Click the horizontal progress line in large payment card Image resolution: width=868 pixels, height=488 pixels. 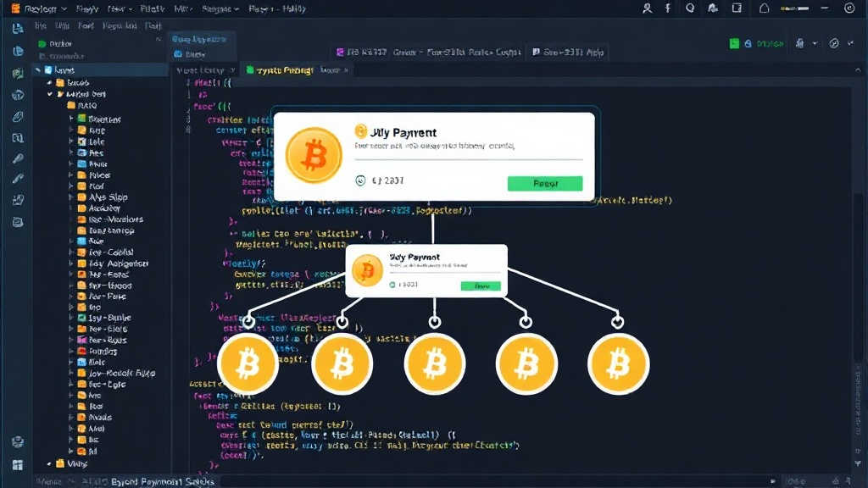click(x=468, y=159)
